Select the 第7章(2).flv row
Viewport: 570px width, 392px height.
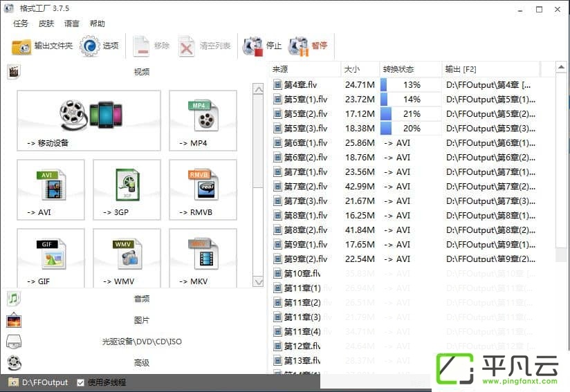(404, 187)
